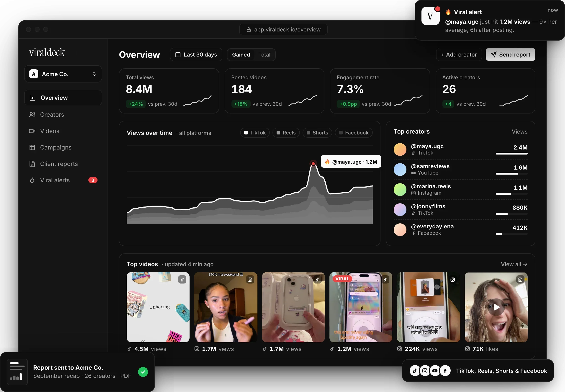This screenshot has height=392, width=565.
Task: Click the TikTok icon on the Unboxing thumbnail
Action: pos(182,279)
